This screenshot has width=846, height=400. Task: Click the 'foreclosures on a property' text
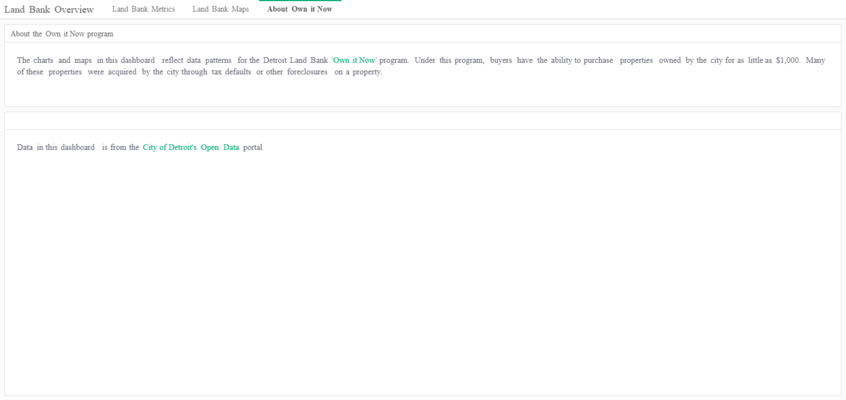333,72
